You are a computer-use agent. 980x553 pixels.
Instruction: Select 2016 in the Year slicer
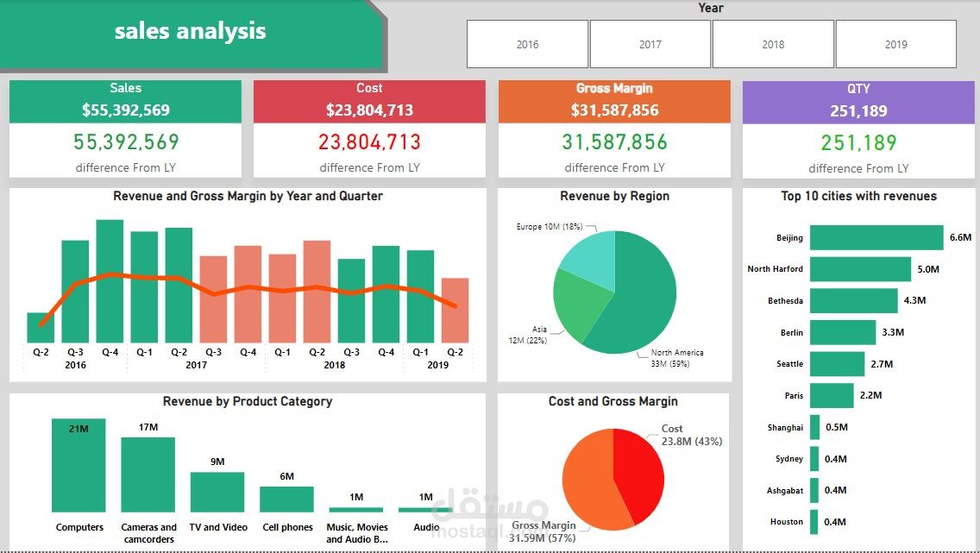coord(526,44)
